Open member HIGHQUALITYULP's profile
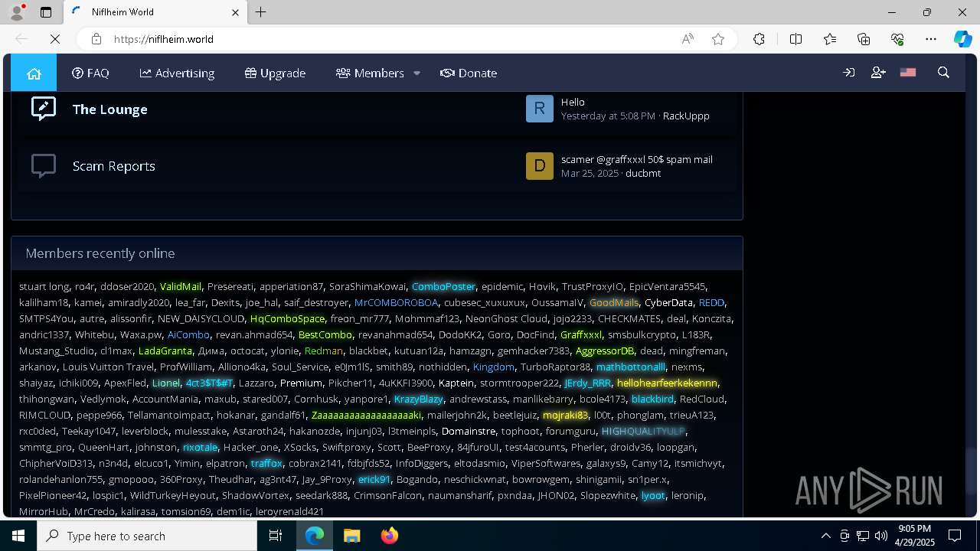Image resolution: width=980 pixels, height=551 pixels. [643, 431]
